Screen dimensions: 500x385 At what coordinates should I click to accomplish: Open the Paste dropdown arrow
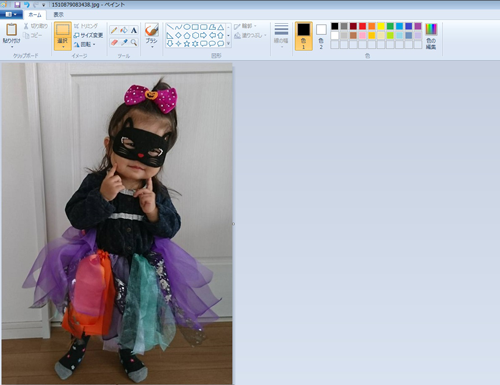12,47
